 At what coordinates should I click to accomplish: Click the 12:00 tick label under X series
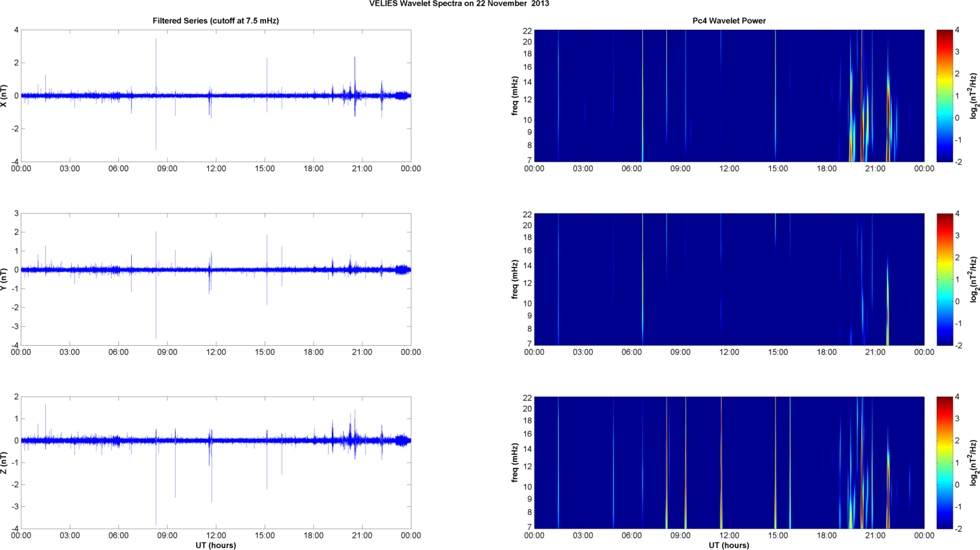[x=215, y=169]
